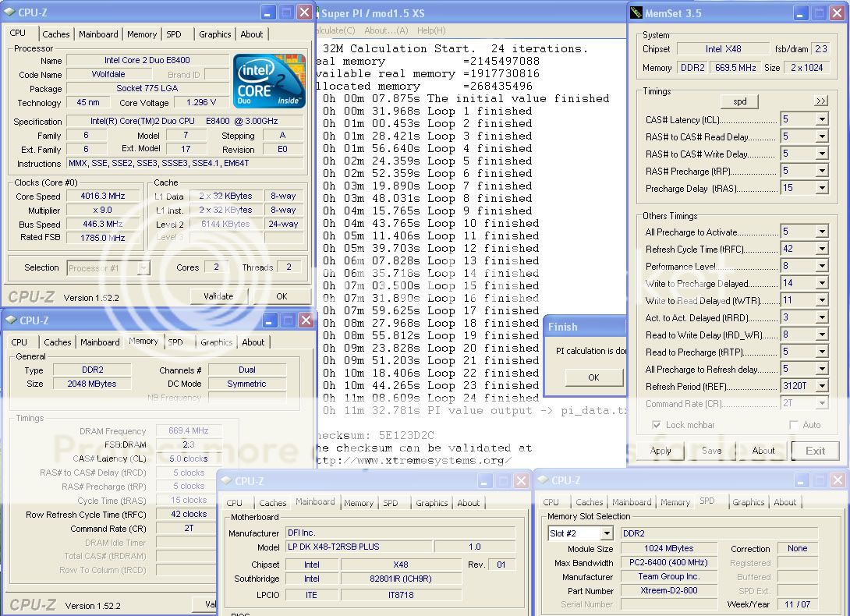
Task: Open RAS# to CAS# Read Delay dropdown
Action: coord(822,136)
